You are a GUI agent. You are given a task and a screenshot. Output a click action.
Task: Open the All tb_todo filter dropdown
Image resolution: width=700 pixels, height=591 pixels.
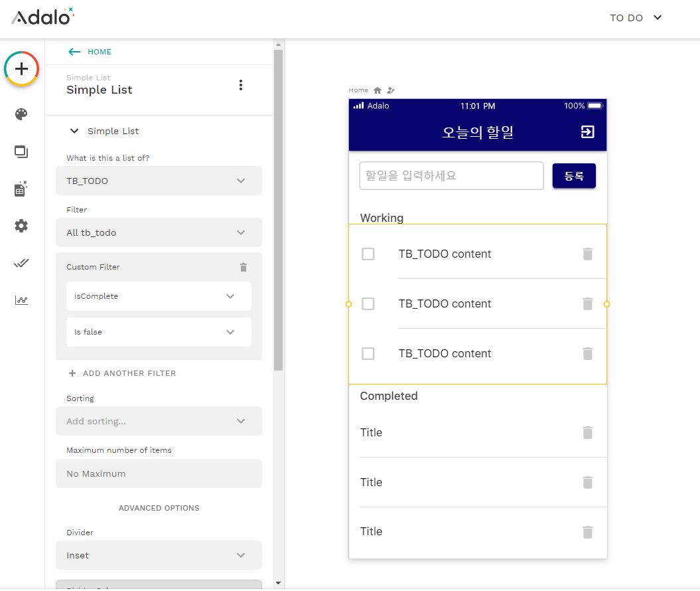click(159, 232)
